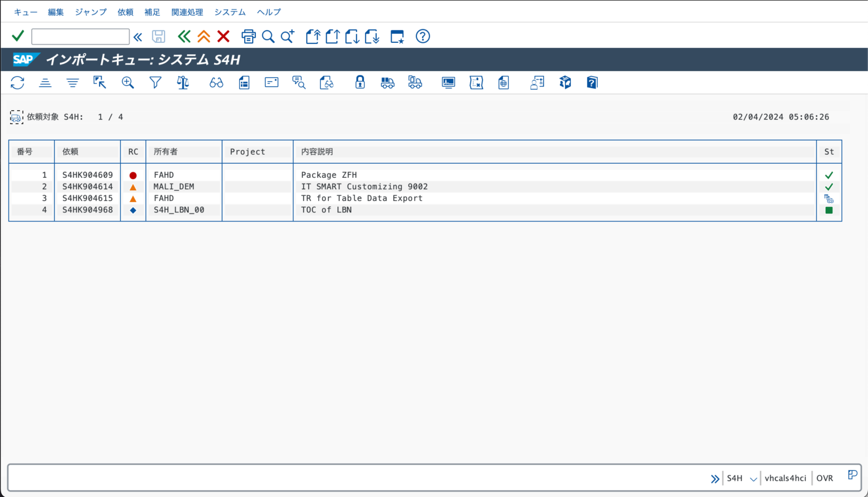Open the キュー menu
Viewport: 868px width, 497px height.
[25, 12]
